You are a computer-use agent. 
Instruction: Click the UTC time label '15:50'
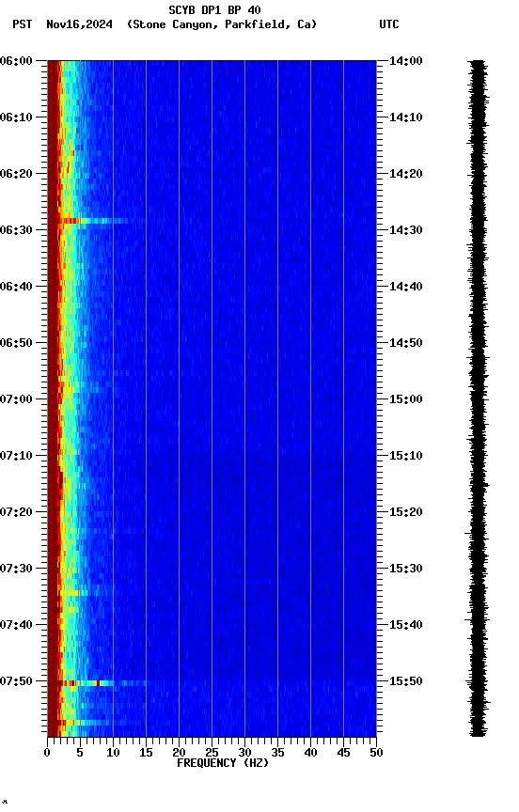point(406,681)
